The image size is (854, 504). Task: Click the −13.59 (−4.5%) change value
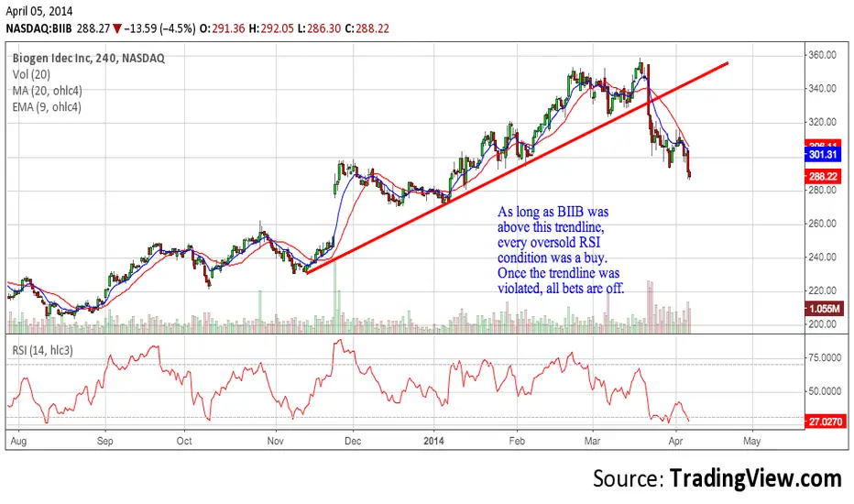[159, 28]
